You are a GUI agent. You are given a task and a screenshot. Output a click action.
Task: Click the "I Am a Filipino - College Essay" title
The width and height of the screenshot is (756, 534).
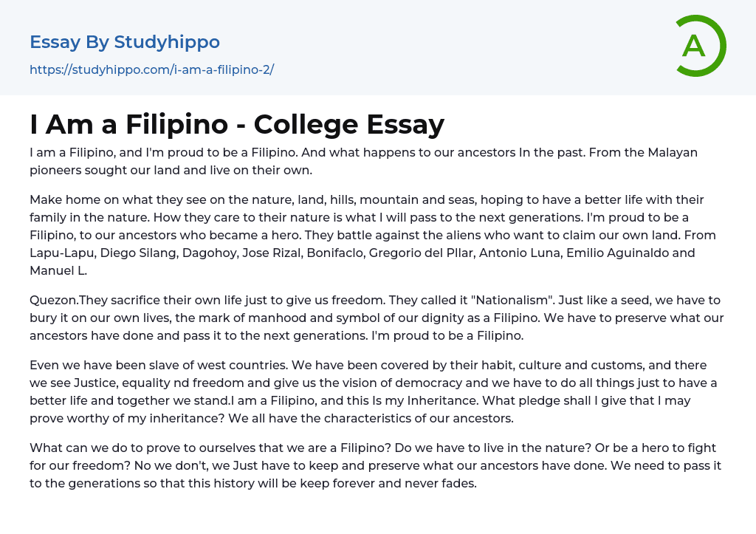237,124
